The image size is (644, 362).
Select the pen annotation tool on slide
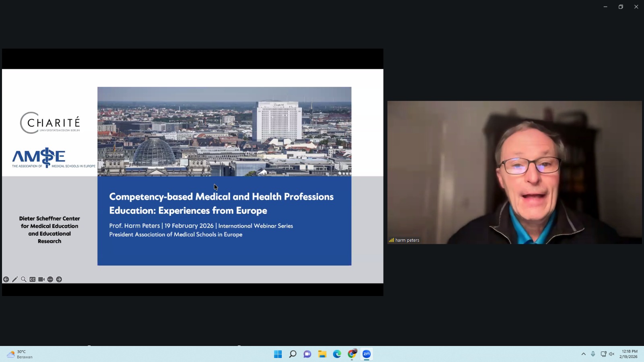tap(15, 280)
